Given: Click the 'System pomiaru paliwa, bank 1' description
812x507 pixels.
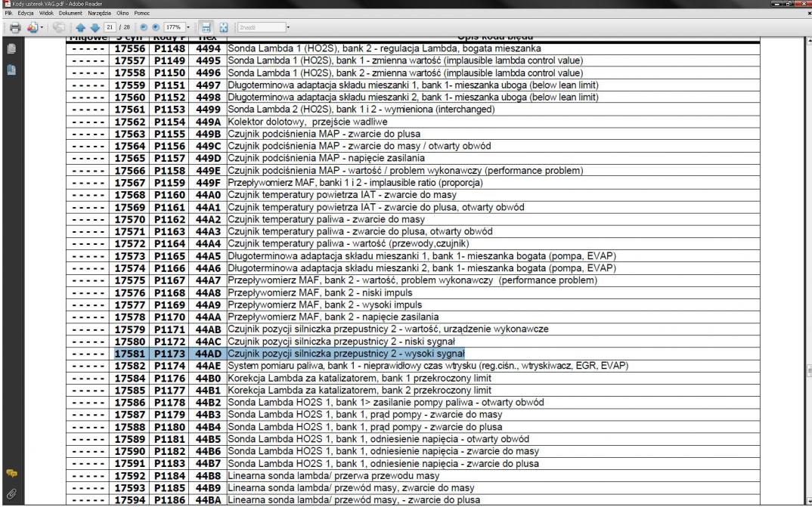Looking at the screenshot, I should [428, 365].
